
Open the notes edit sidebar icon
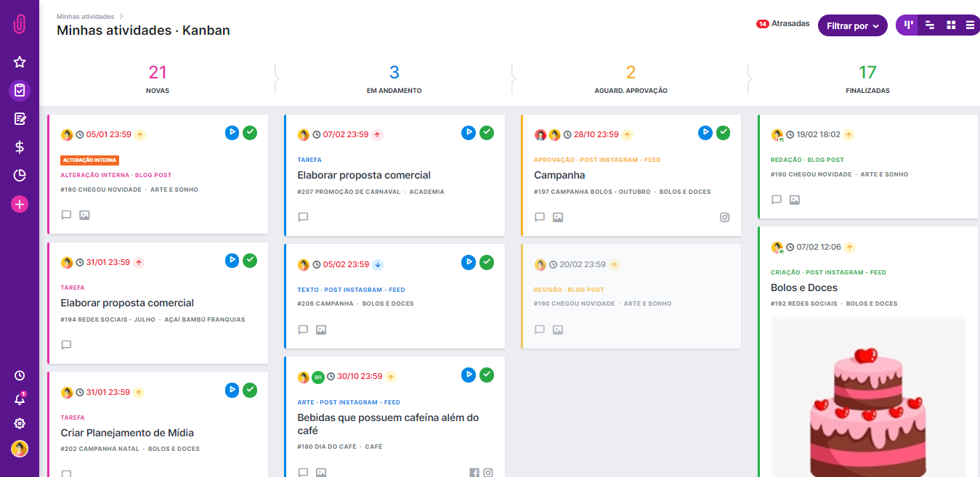[20, 118]
